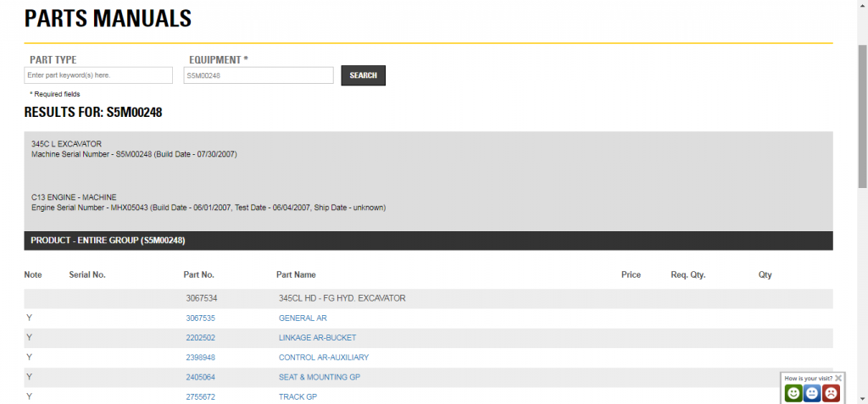Open part number 2202502 link
Image resolution: width=868 pixels, height=404 pixels.
pos(200,338)
